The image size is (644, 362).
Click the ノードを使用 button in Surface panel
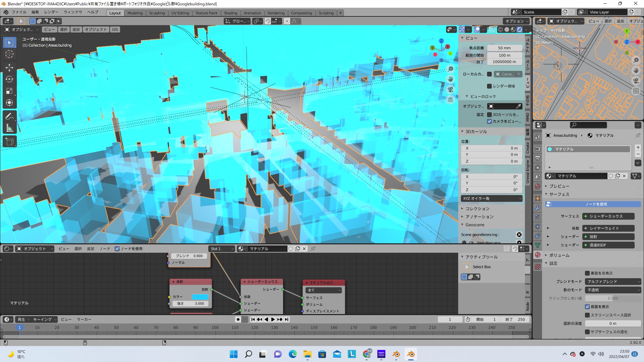click(x=593, y=204)
